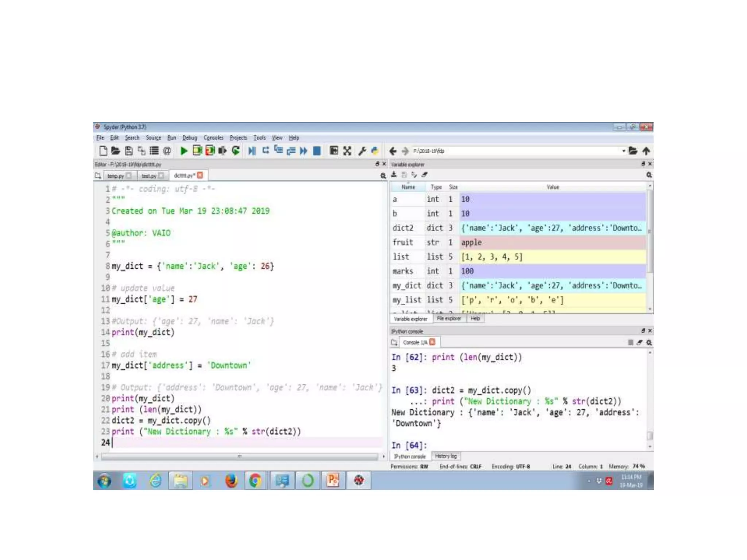Start debugging with the Debug file icon
This screenshot has height=560, width=747.
(252, 151)
